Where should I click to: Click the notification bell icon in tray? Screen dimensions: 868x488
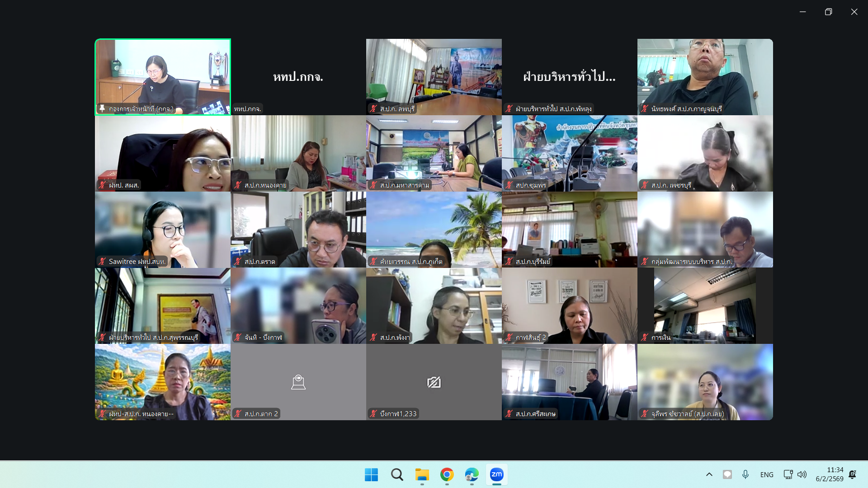[852, 474]
